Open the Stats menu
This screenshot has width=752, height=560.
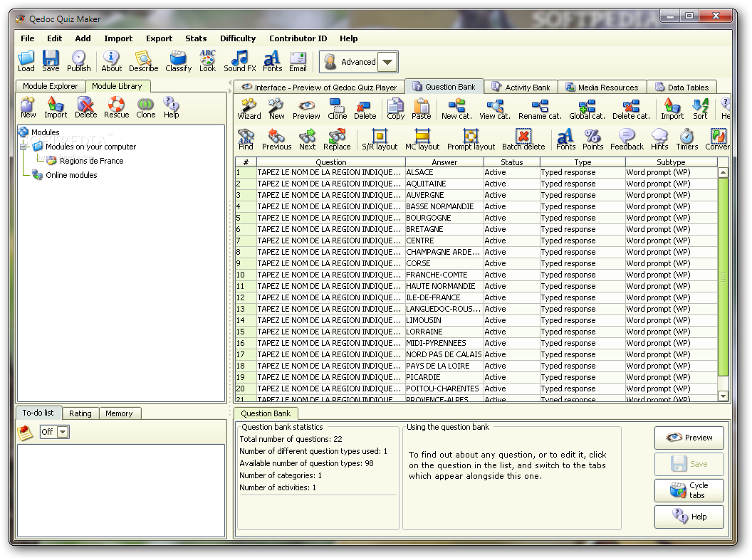tap(196, 38)
